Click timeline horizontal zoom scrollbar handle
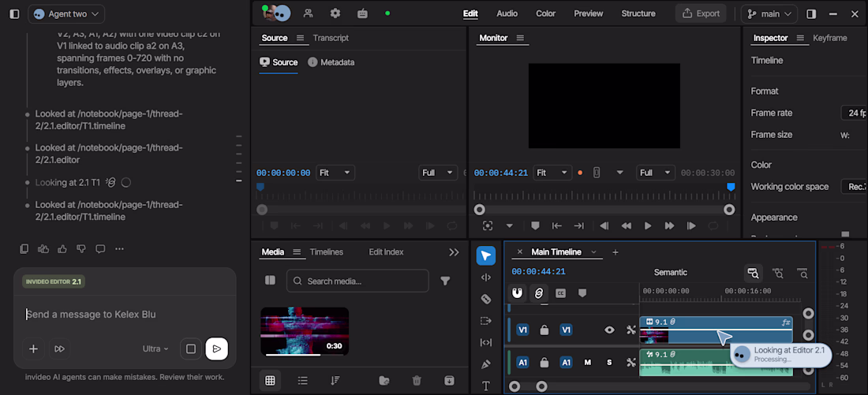Image resolution: width=868 pixels, height=395 pixels. coord(541,386)
